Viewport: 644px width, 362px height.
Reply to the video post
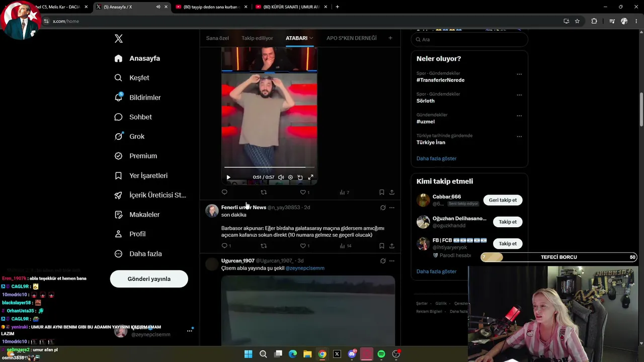(224, 192)
